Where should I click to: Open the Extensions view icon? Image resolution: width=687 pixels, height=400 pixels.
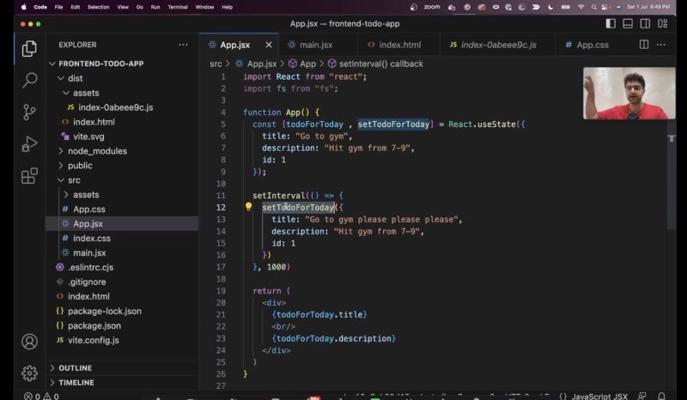click(x=29, y=176)
